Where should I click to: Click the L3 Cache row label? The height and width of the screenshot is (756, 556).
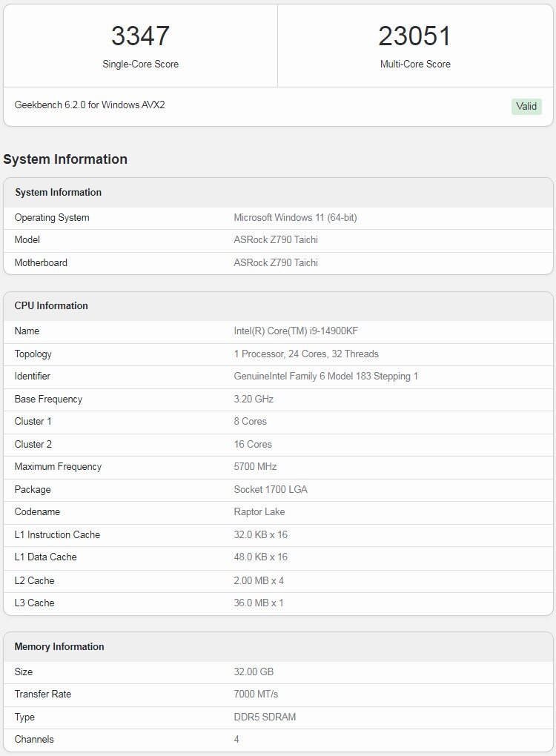click(x=34, y=603)
